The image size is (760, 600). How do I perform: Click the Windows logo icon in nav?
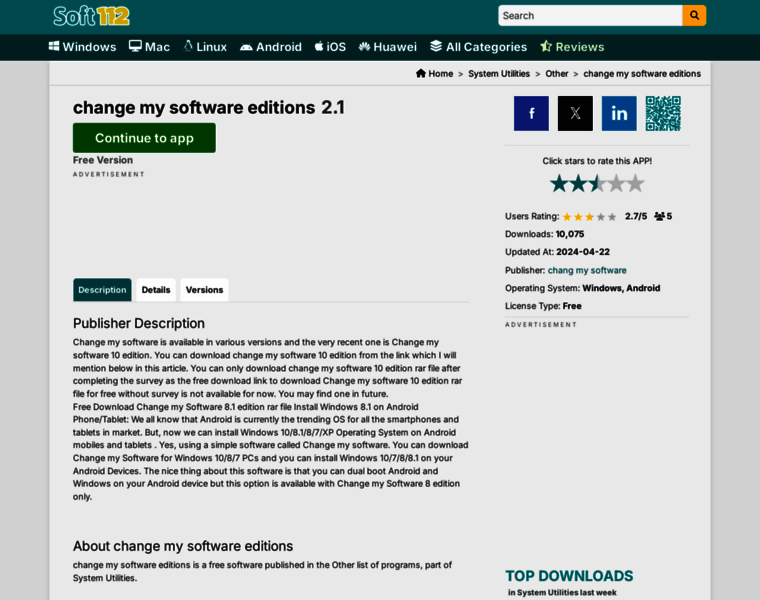(54, 46)
